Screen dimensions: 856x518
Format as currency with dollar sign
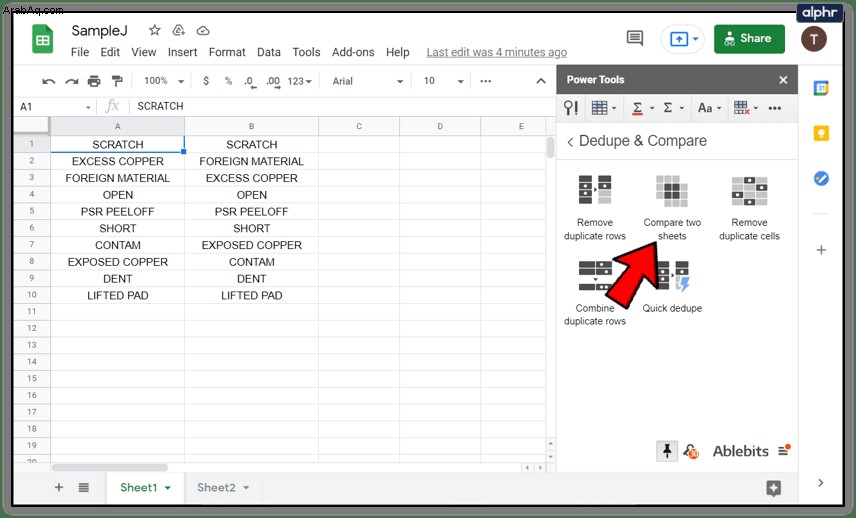point(206,81)
